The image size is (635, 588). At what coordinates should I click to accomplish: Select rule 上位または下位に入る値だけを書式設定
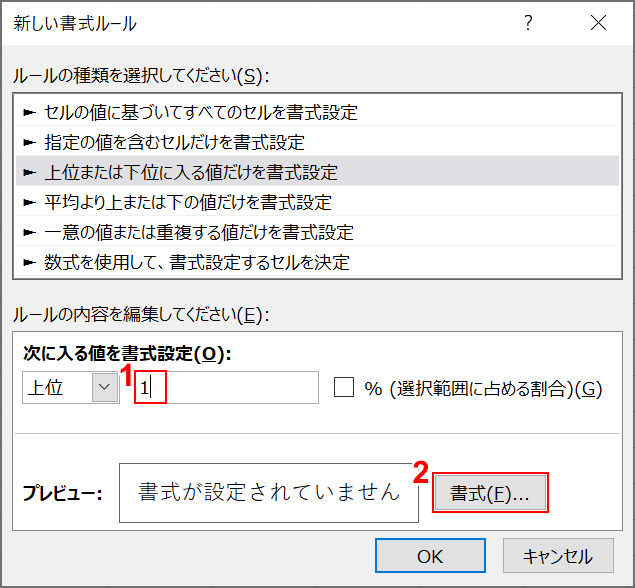318,172
